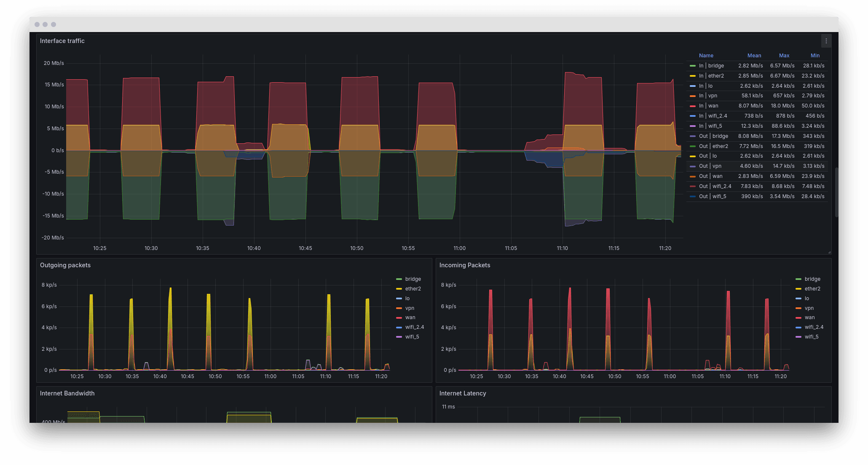Open the Incoming Packets panel title
The image size is (868, 465).
(x=465, y=265)
